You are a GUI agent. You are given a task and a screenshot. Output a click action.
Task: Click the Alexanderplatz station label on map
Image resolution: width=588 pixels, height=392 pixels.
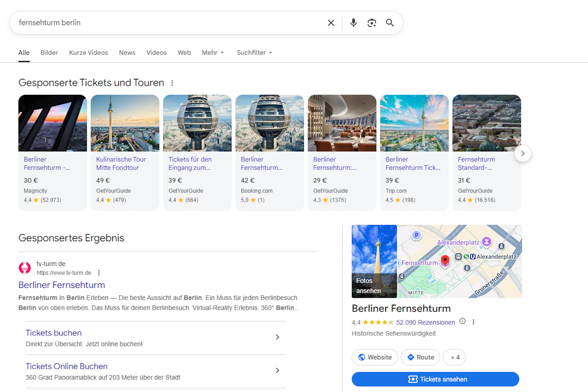(x=496, y=257)
